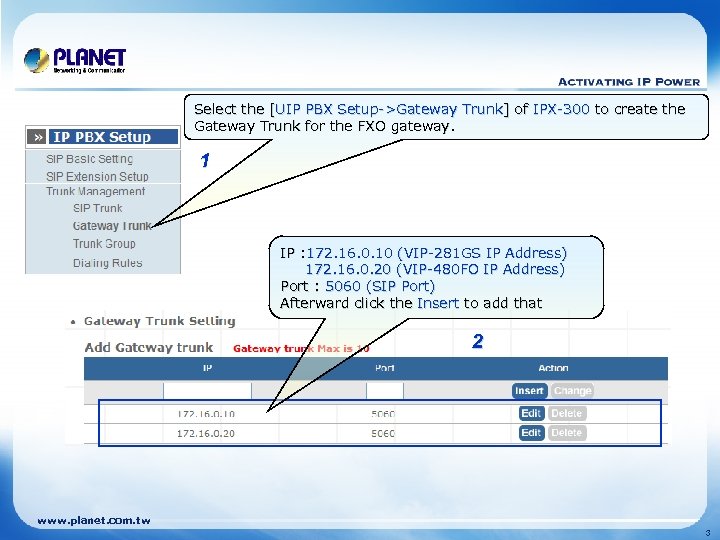Click the IP address input field
This screenshot has width=720, height=540.
[207, 391]
